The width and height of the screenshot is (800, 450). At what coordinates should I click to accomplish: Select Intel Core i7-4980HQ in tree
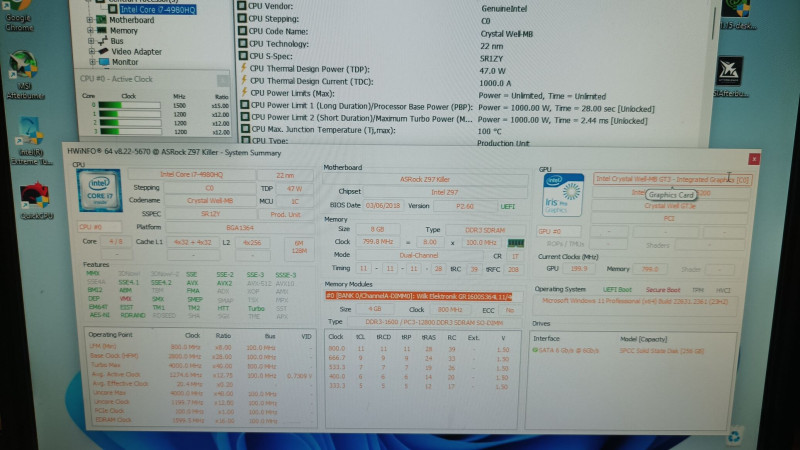point(158,9)
